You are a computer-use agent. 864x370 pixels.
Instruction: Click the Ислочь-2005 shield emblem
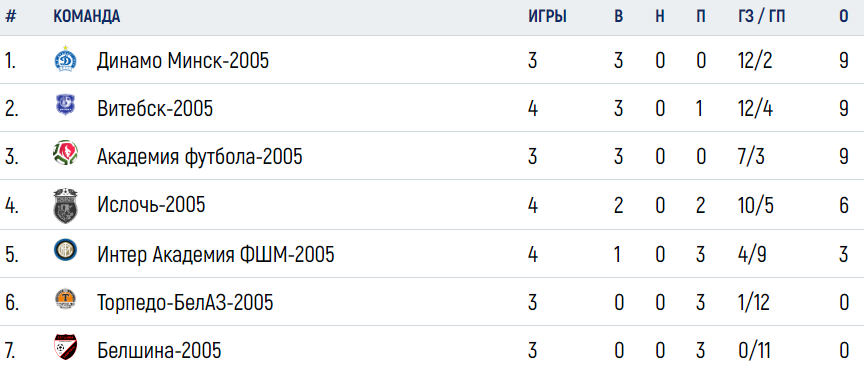(x=66, y=206)
